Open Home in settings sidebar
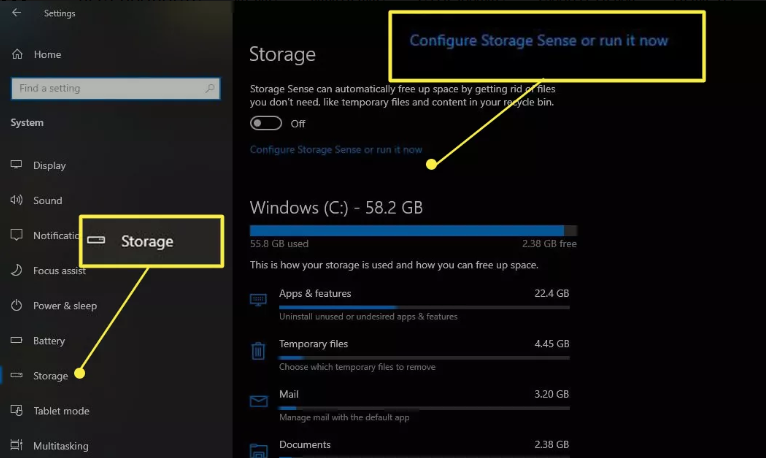Image resolution: width=766 pixels, height=458 pixels. coord(47,55)
